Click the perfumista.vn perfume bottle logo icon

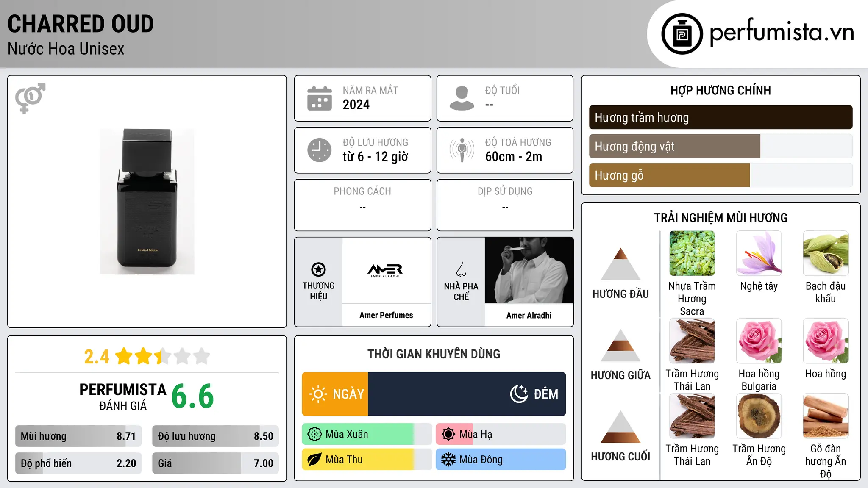pyautogui.click(x=682, y=34)
